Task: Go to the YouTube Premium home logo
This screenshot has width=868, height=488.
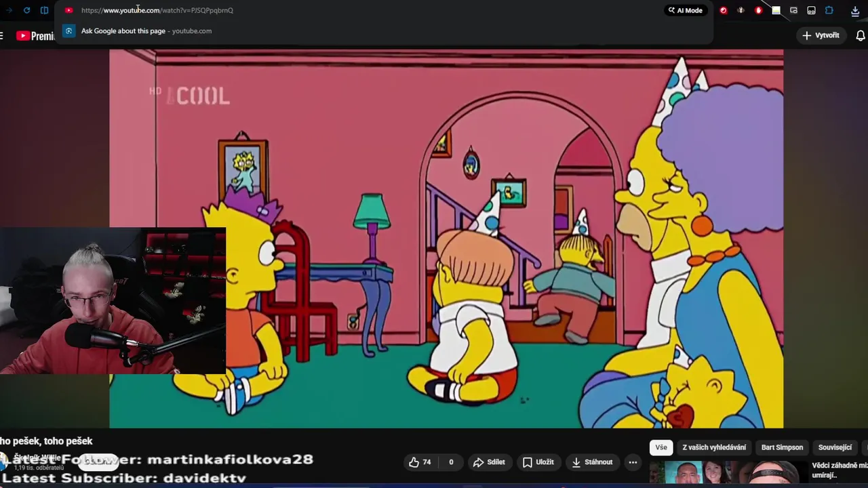Action: [x=35, y=36]
